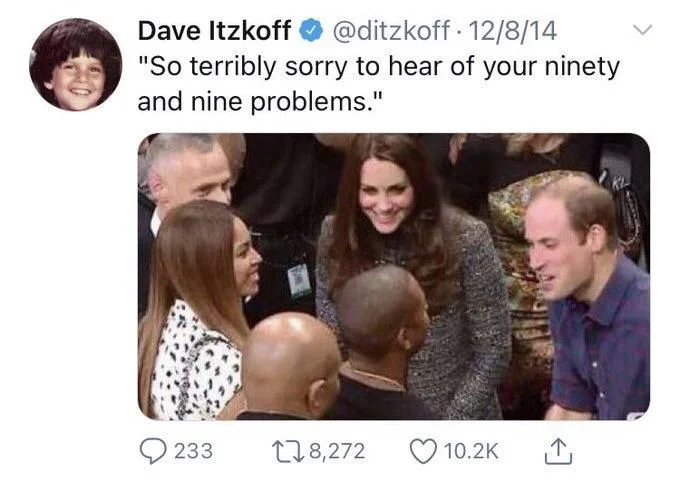Open Dave Itzkoff's profile avatar
This screenshot has width=680, height=481.
tap(75, 65)
